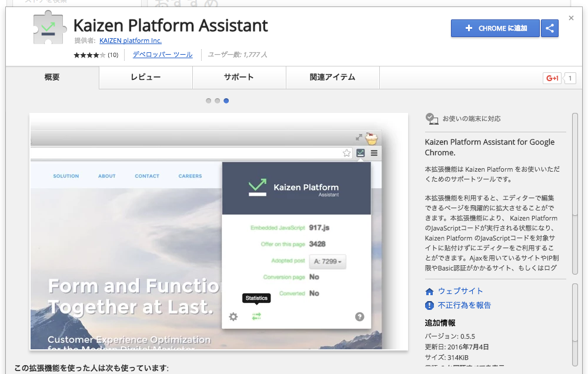
Task: Click the cupcake profile icon in screenshot
Action: (371, 138)
